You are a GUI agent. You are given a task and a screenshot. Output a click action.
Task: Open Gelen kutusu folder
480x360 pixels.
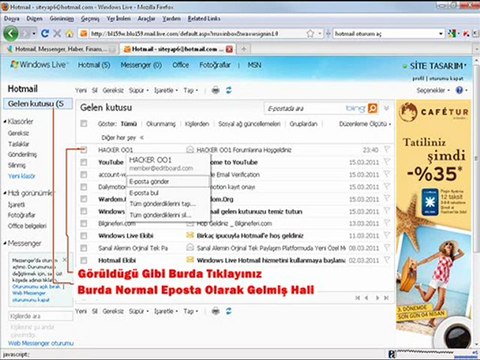click(x=38, y=104)
